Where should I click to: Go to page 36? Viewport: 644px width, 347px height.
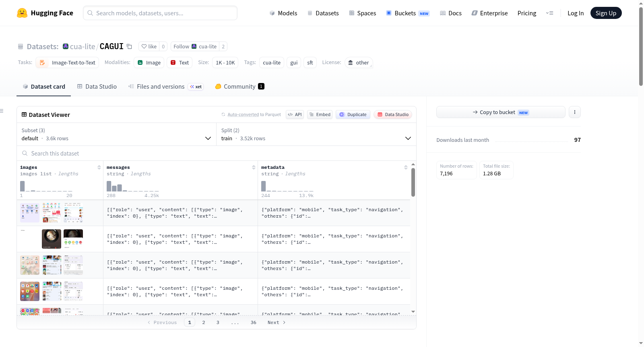coord(254,322)
